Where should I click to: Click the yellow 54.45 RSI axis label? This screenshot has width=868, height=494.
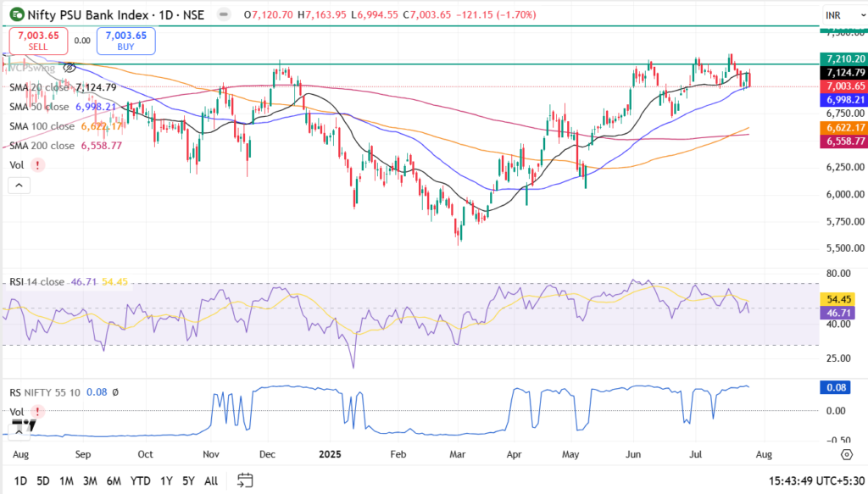[837, 299]
